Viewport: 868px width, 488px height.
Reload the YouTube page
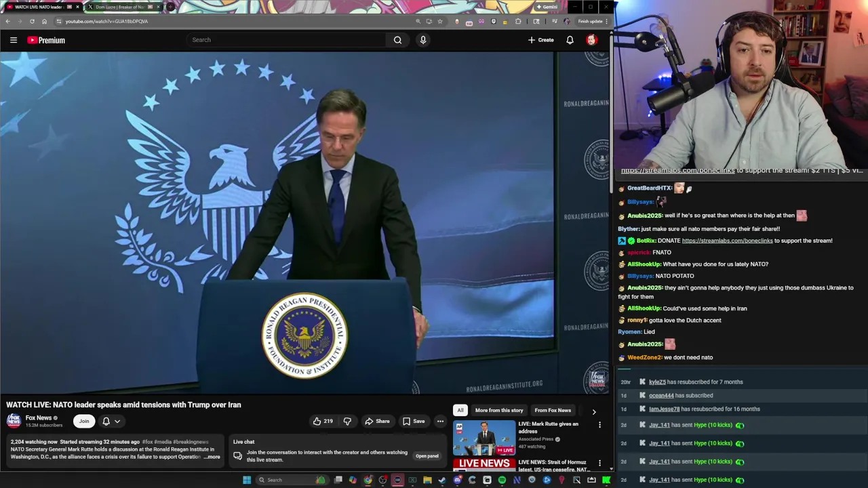click(x=32, y=21)
